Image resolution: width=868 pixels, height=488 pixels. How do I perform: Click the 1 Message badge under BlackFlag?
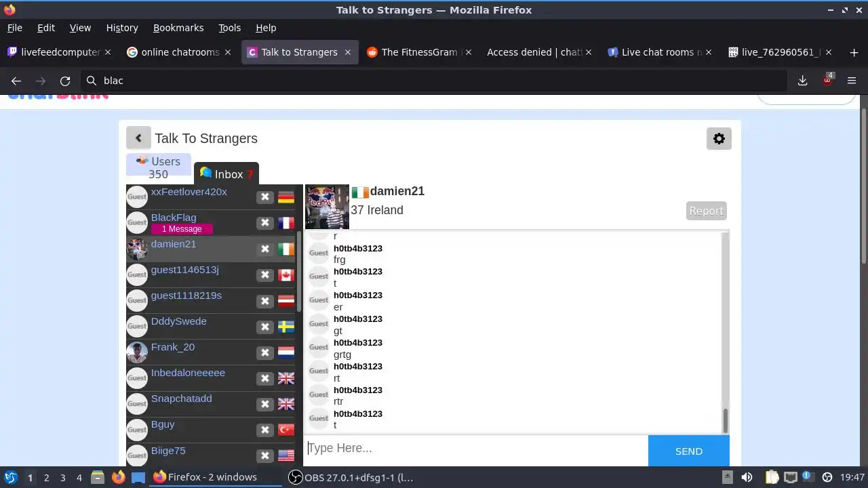tap(182, 229)
